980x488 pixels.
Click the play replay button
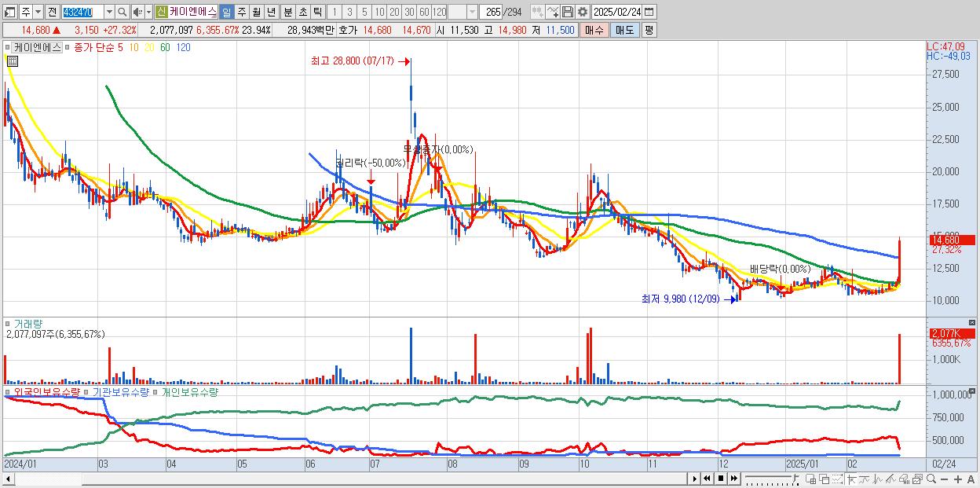[695, 479]
